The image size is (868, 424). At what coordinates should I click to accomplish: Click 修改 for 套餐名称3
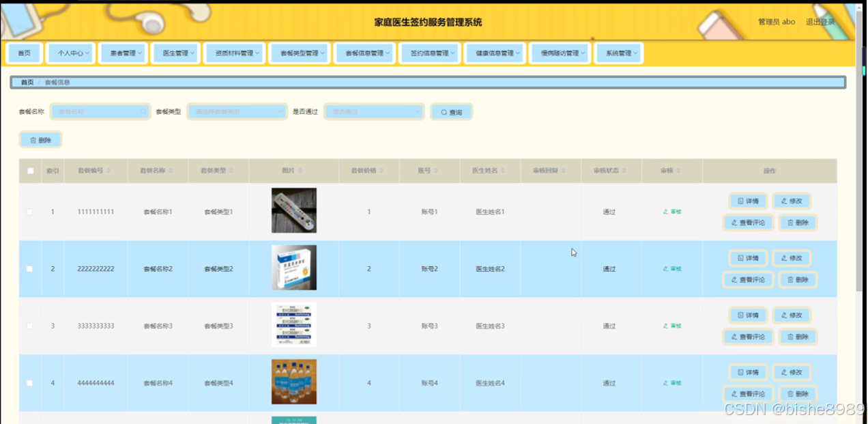[792, 315]
